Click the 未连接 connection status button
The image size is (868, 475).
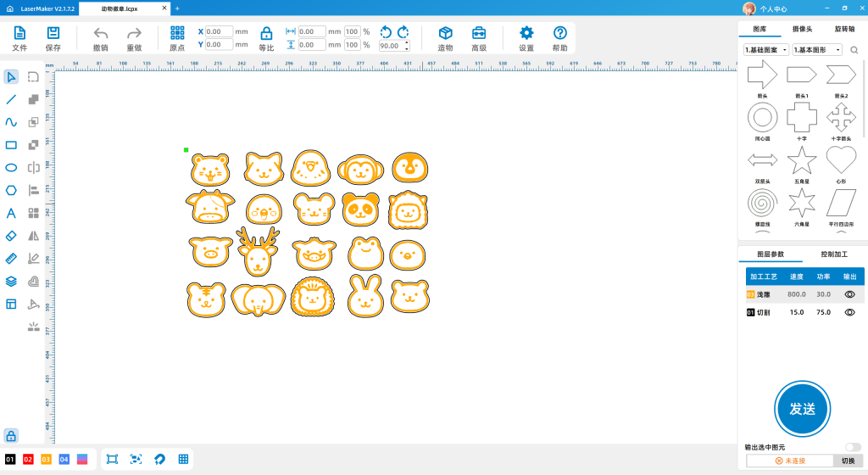click(790, 461)
